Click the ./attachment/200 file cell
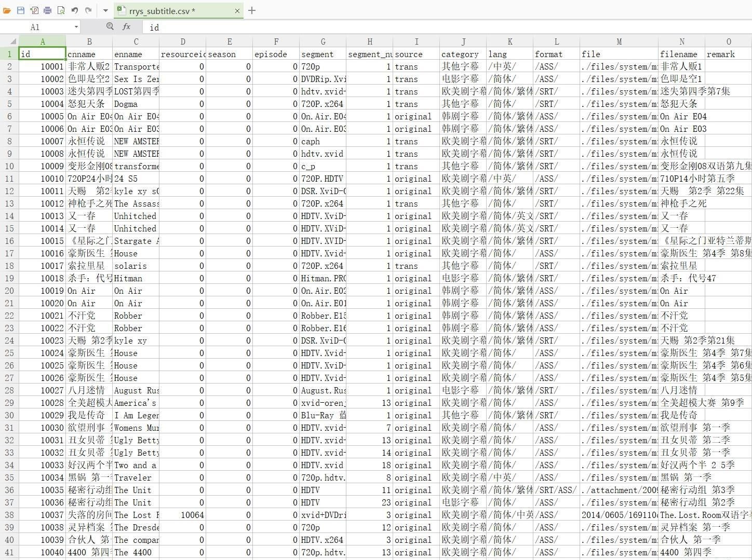 [619, 490]
